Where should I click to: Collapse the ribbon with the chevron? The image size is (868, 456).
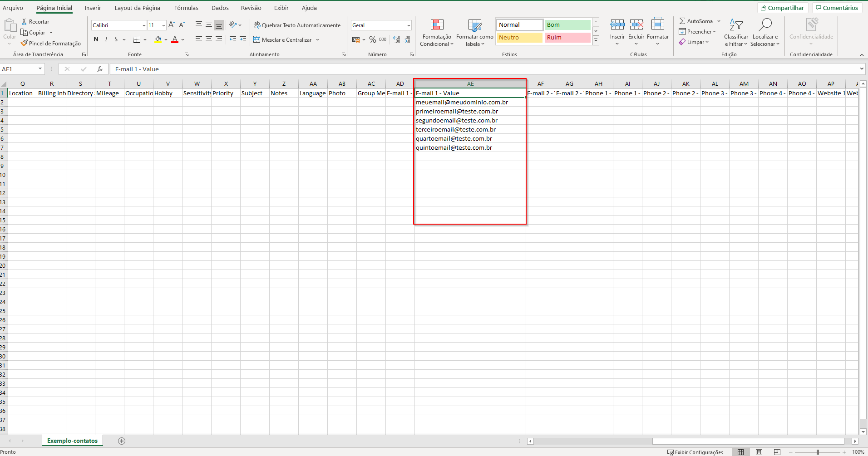[862, 55]
